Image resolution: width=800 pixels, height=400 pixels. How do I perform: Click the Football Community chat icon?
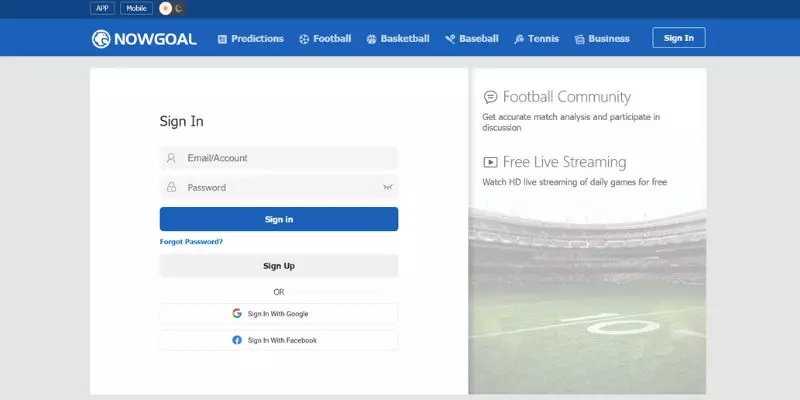click(x=490, y=97)
